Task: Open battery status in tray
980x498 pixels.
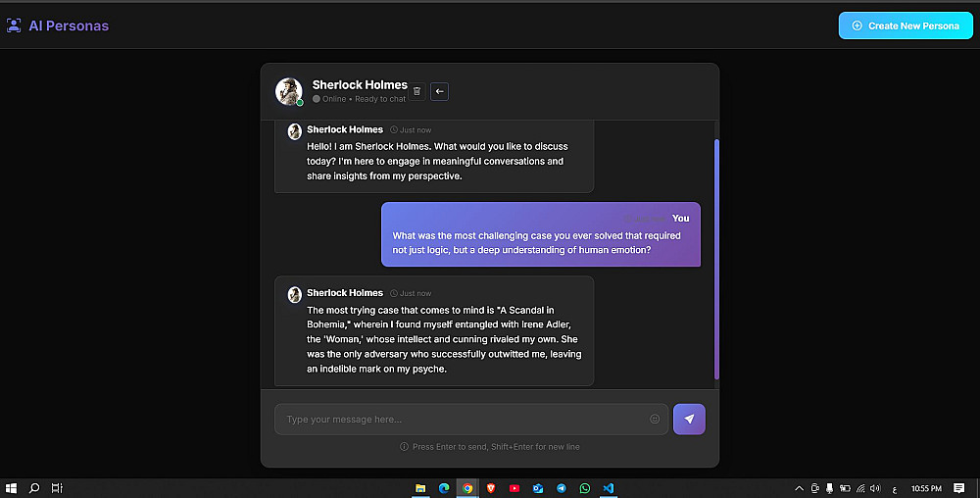Action: pos(845,488)
